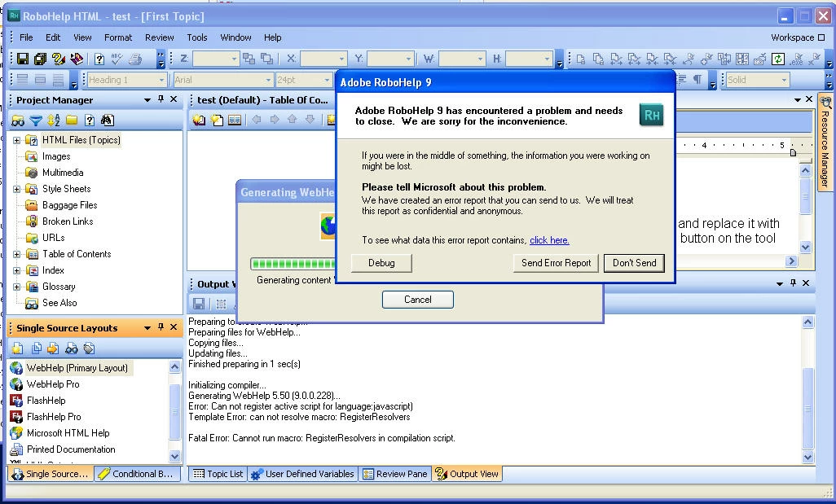
Task: Pin the Single Source Layouts panel
Action: 161,327
